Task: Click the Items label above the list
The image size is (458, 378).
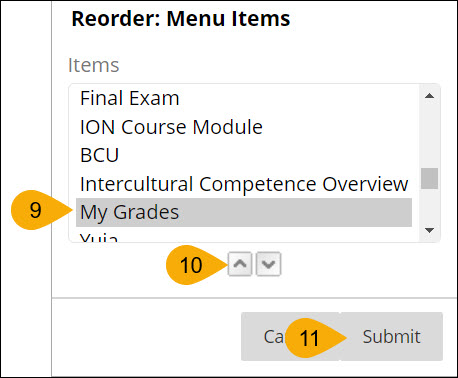Action: click(x=94, y=65)
